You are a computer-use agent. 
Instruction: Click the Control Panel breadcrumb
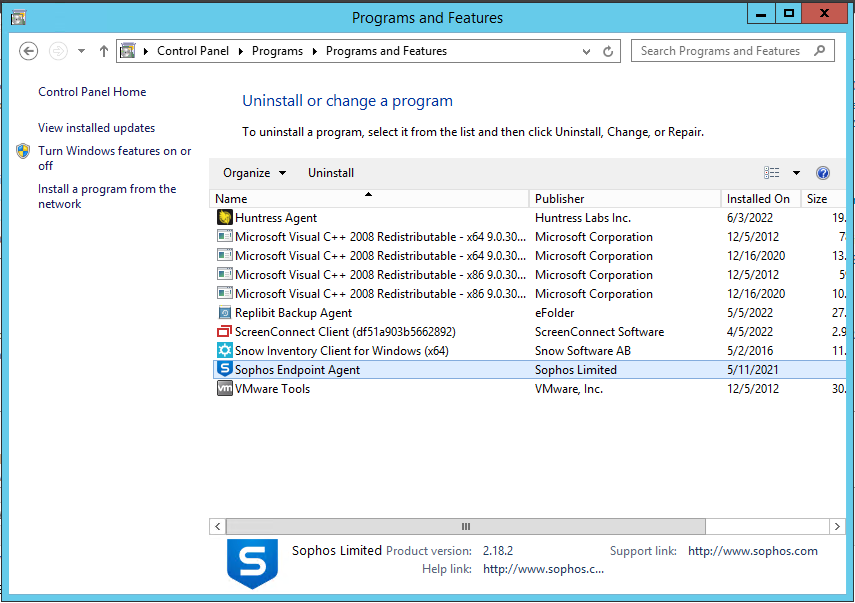(x=193, y=51)
